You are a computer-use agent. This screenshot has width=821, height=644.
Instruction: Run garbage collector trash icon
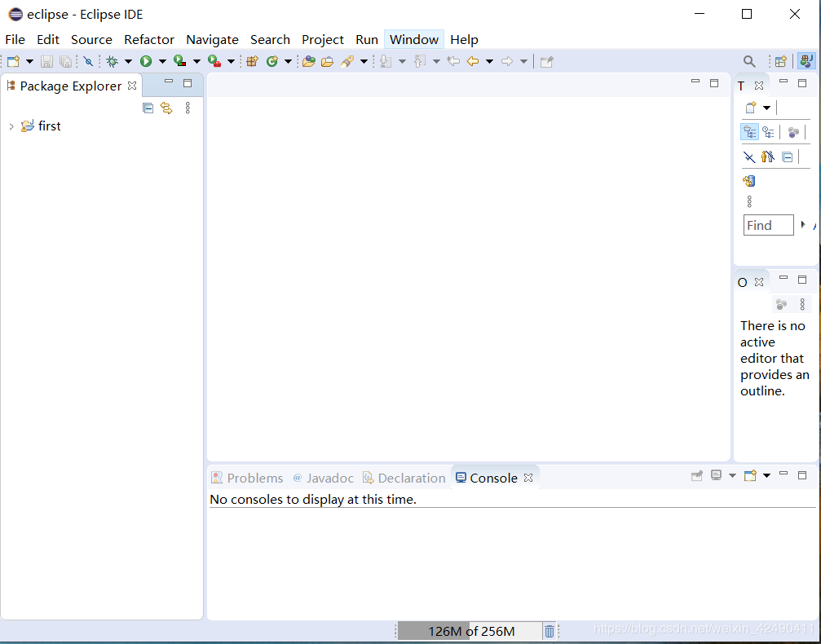click(549, 631)
